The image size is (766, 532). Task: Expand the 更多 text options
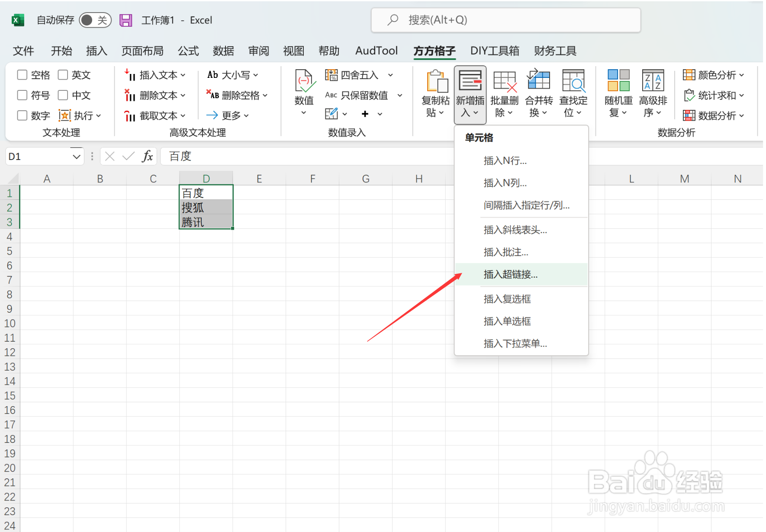point(228,115)
